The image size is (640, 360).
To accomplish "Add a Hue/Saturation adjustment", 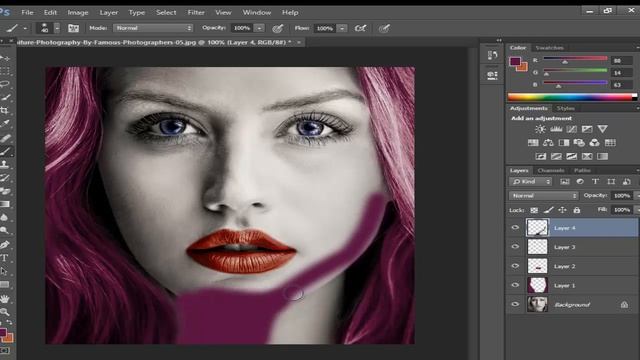I will click(x=533, y=143).
